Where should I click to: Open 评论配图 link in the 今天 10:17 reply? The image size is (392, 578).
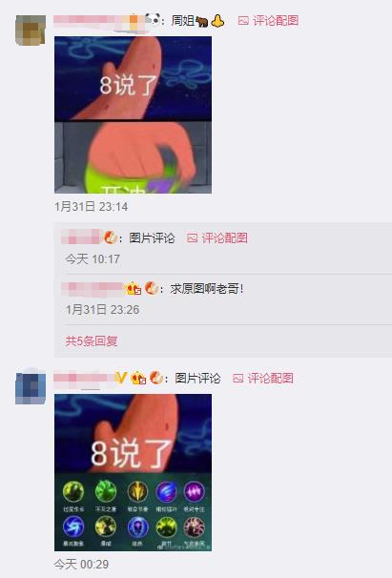click(224, 238)
